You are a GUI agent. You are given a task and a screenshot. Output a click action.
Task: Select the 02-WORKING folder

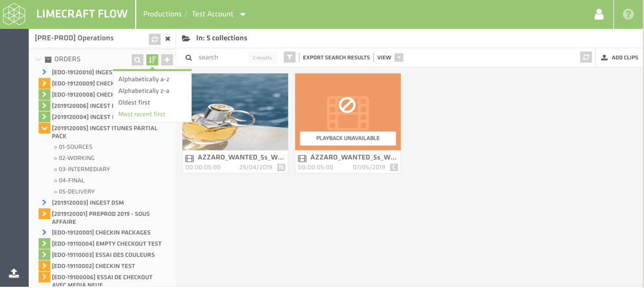click(77, 158)
